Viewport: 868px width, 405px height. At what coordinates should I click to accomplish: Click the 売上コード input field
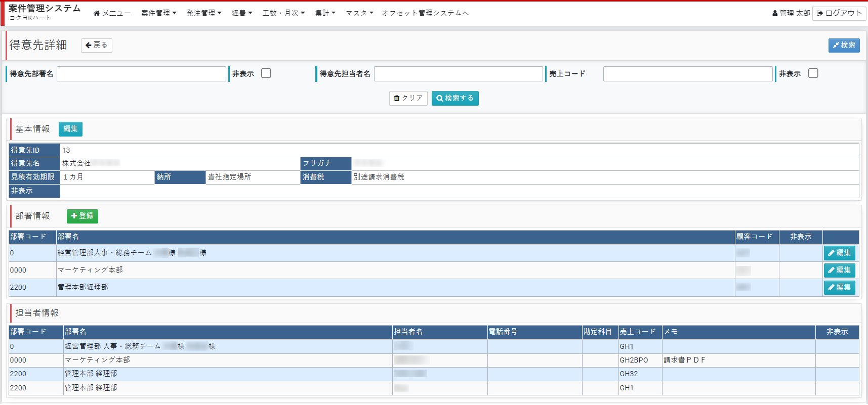[x=687, y=74]
